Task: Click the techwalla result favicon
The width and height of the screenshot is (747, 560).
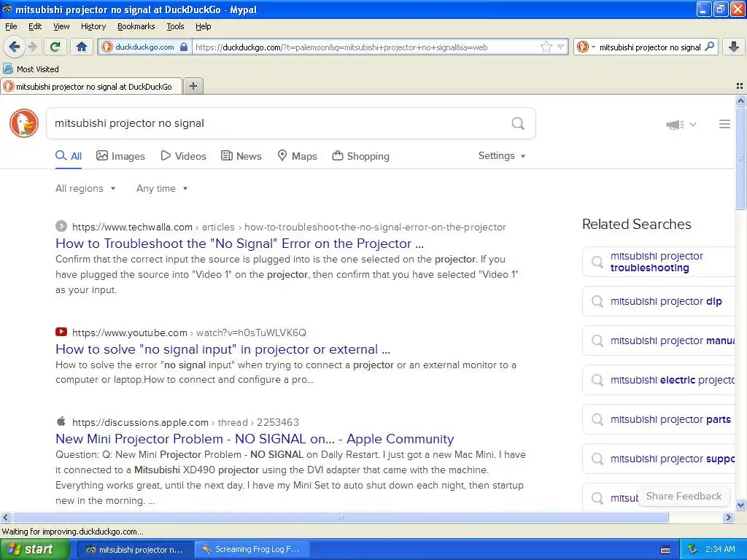Action: point(61,226)
